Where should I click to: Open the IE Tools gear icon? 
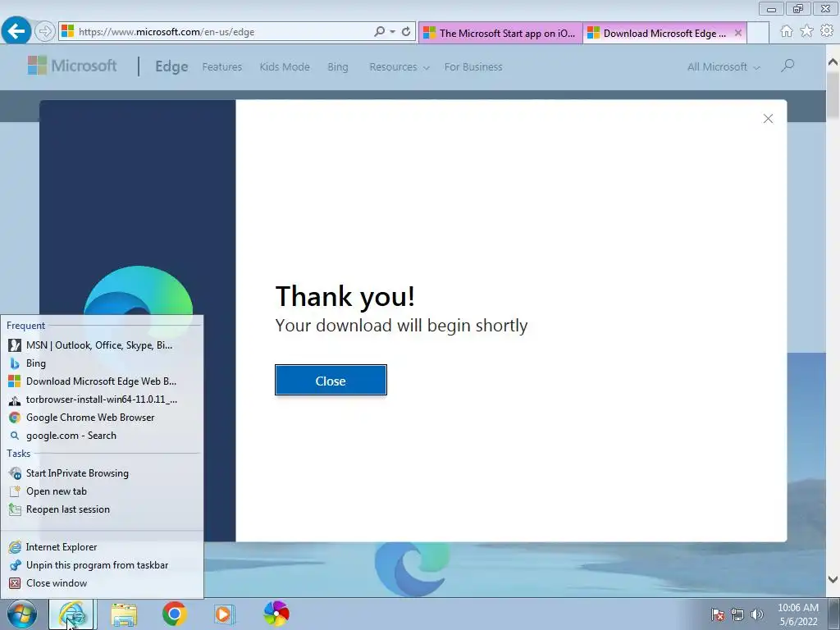pos(827,31)
